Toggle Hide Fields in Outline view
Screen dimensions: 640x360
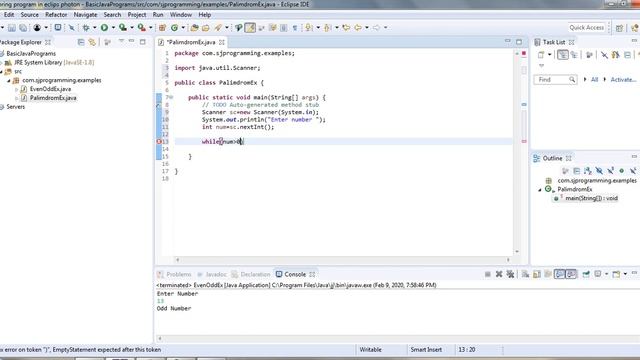[x=599, y=171]
